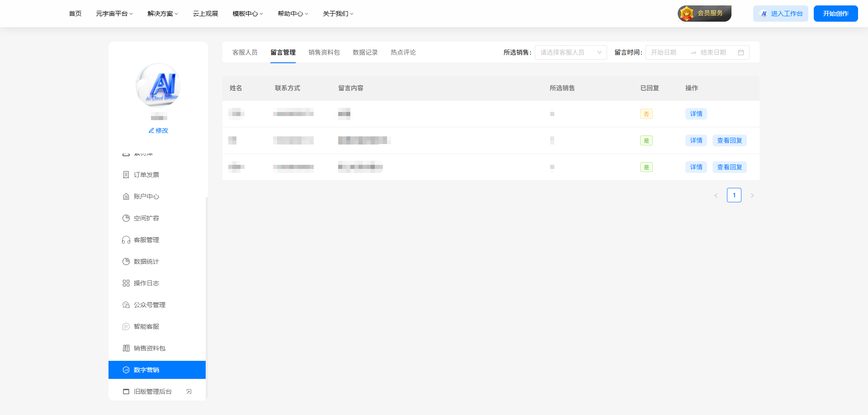Click 详情 on the first message row
The image size is (868, 415).
pos(696,114)
